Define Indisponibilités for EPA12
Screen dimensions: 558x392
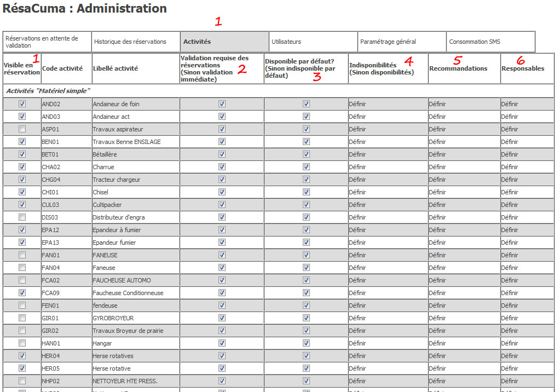point(357,230)
